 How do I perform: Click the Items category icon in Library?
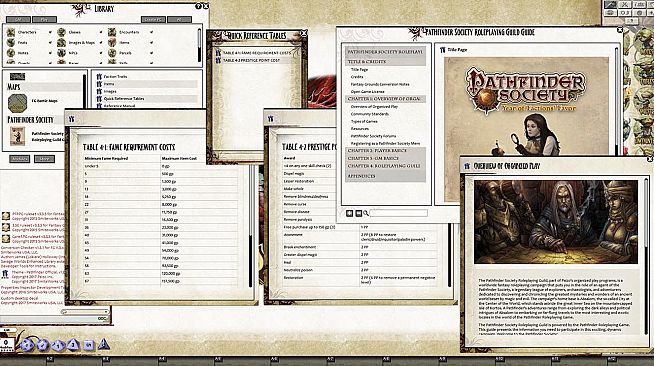[x=112, y=43]
